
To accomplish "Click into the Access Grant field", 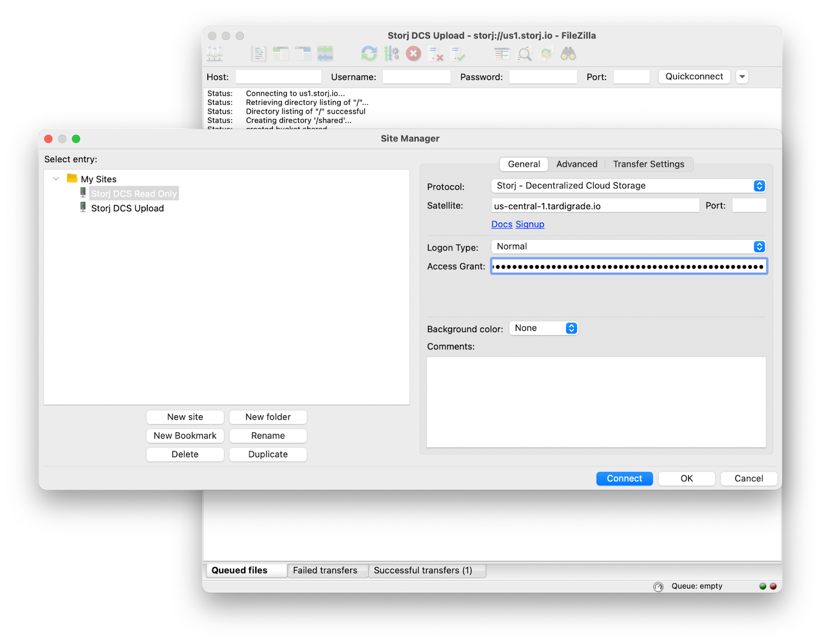I will [629, 266].
